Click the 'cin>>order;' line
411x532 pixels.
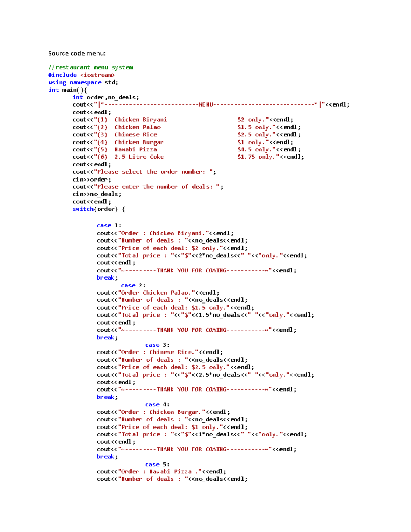pos(92,180)
